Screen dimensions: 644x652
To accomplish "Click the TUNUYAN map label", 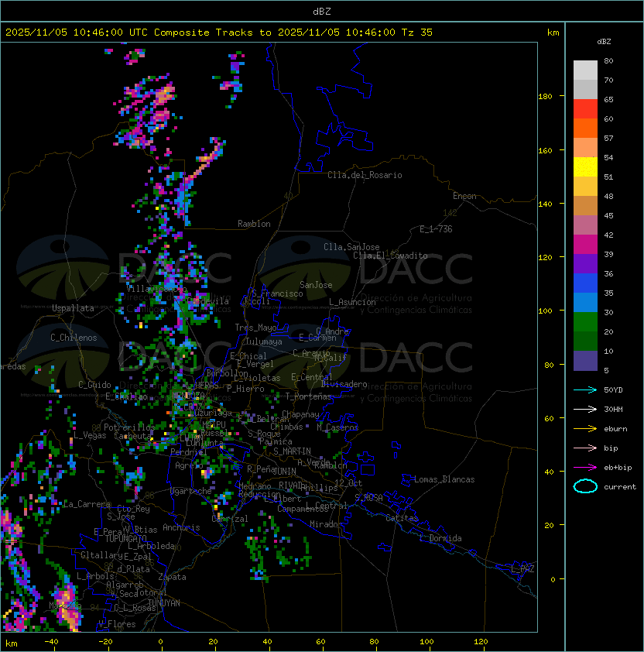I will 164,603.
